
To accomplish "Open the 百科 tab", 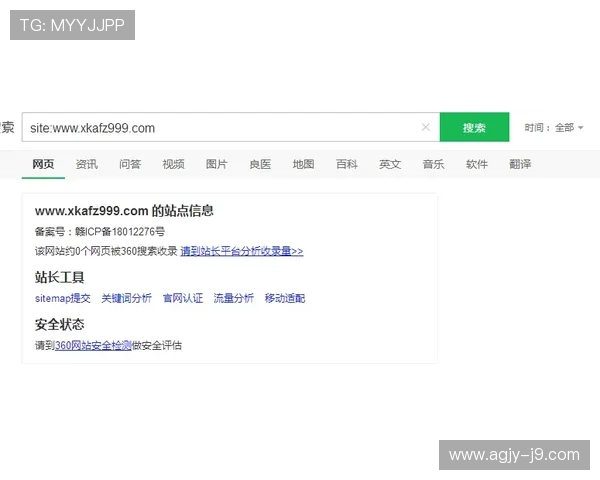I will point(347,164).
